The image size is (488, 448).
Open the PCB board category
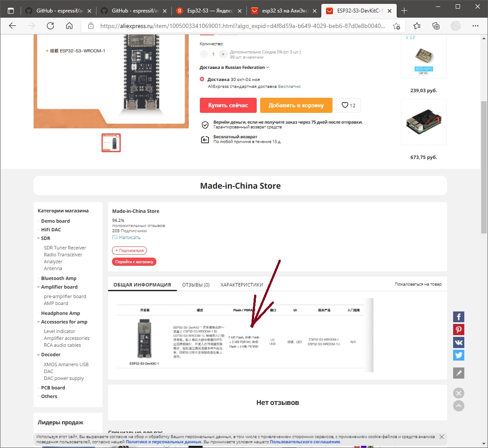coord(53,388)
